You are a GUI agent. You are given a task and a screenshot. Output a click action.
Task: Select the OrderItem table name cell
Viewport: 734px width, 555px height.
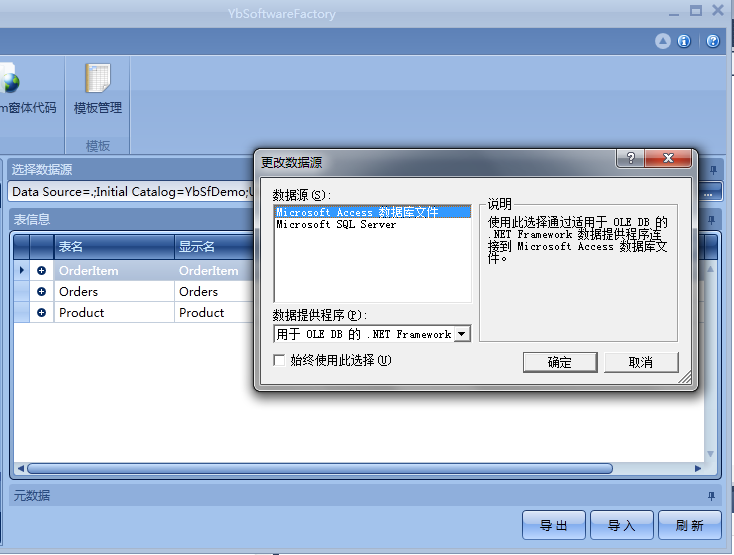pyautogui.click(x=114, y=270)
